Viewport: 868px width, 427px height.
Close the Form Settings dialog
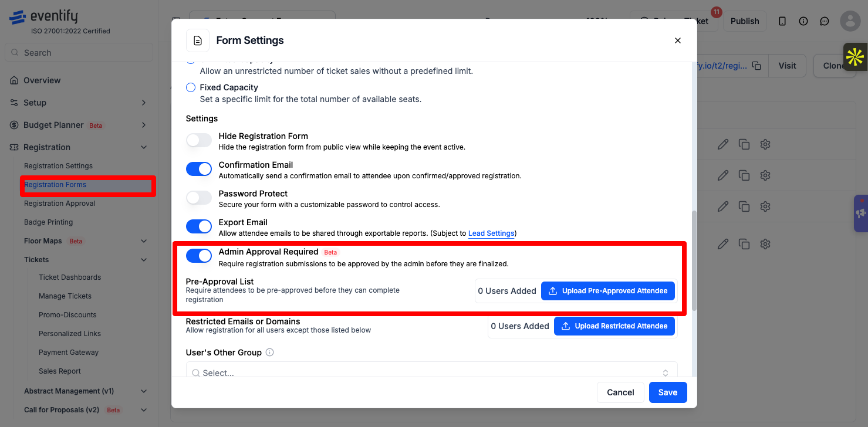678,40
